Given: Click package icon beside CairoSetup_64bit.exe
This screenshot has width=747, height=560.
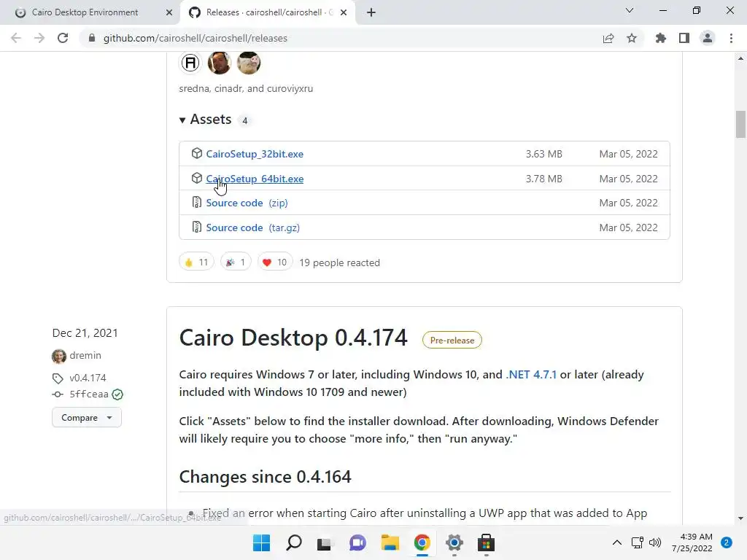Looking at the screenshot, I should (197, 178).
